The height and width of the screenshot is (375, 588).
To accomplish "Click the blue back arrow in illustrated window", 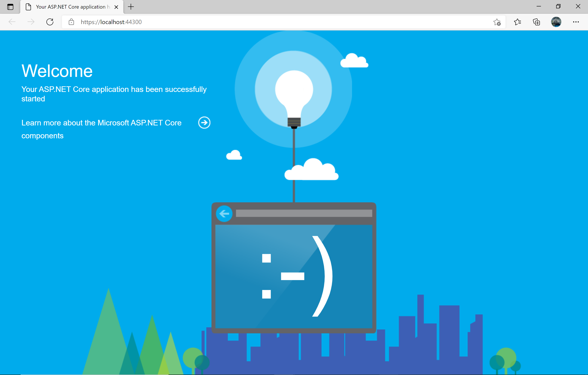I will tap(224, 214).
